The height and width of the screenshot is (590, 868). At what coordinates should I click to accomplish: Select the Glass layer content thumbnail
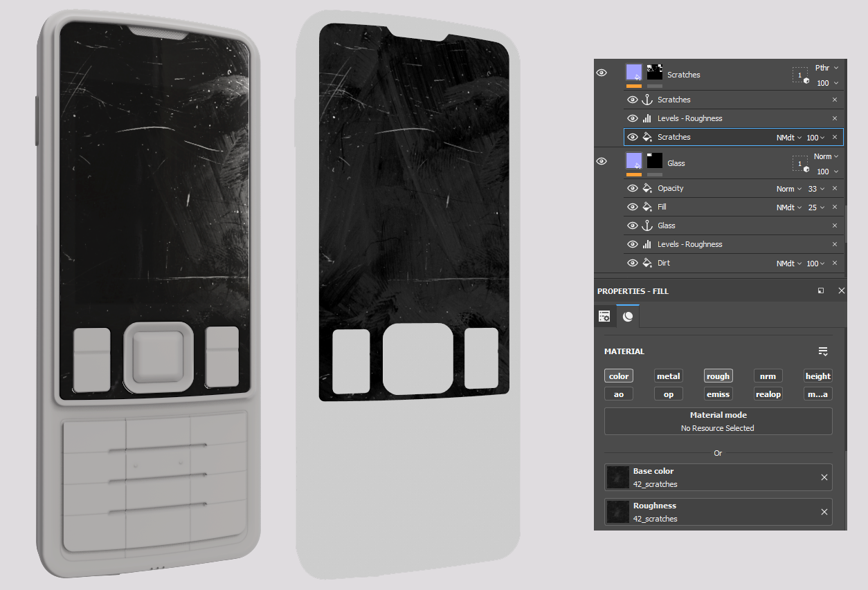point(634,161)
